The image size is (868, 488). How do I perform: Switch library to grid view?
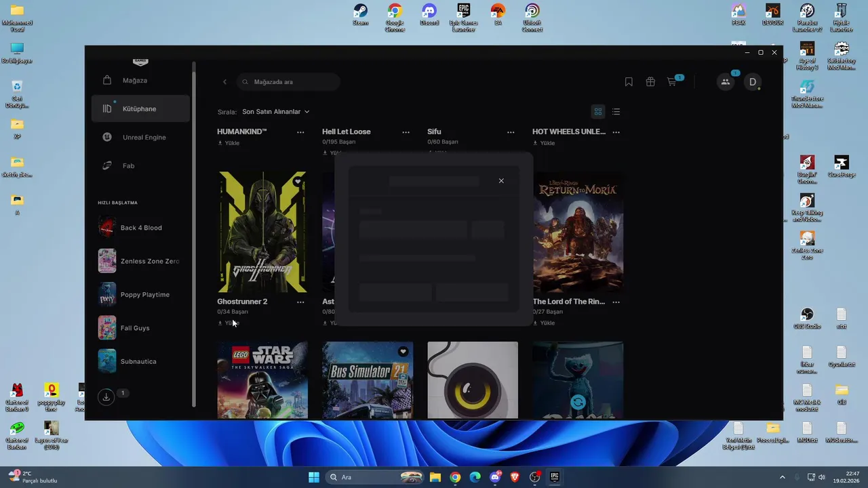(598, 112)
